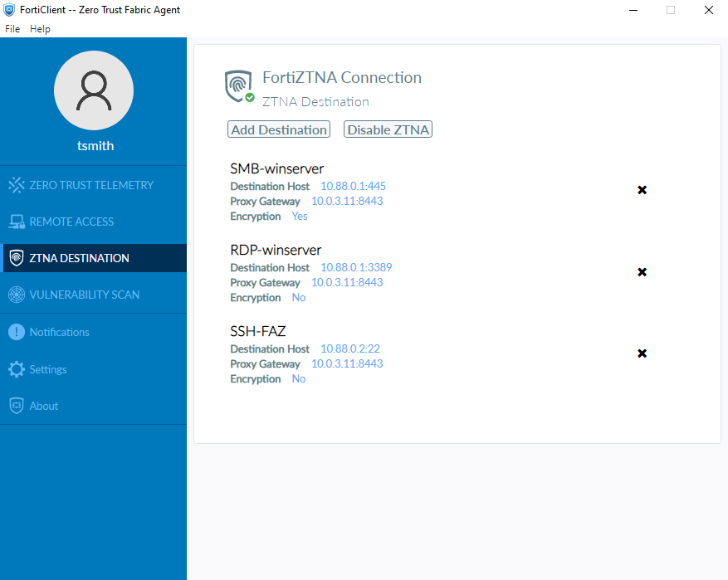Screen dimensions: 728x580
Task: Select the Zero Trust Telemetry icon
Action: point(17,184)
